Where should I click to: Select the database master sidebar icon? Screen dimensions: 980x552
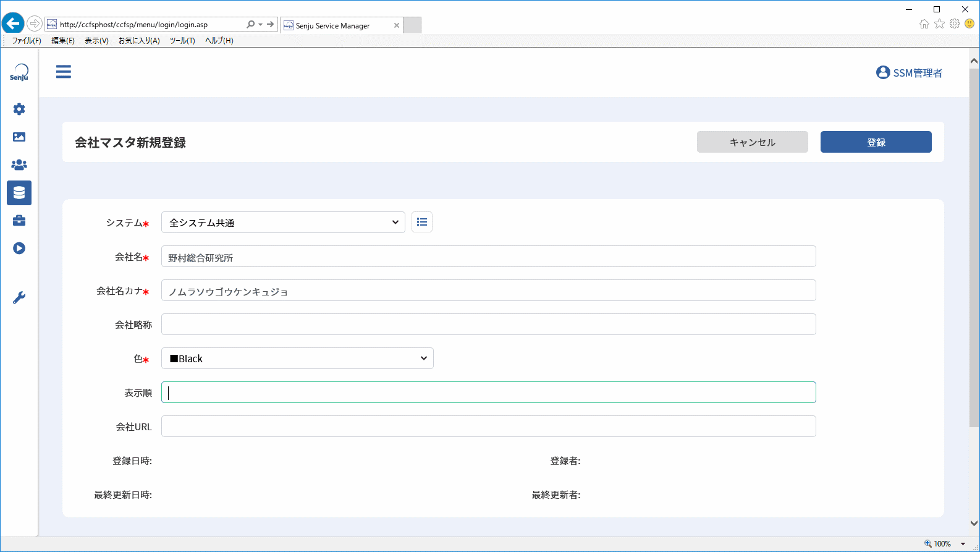pyautogui.click(x=19, y=193)
